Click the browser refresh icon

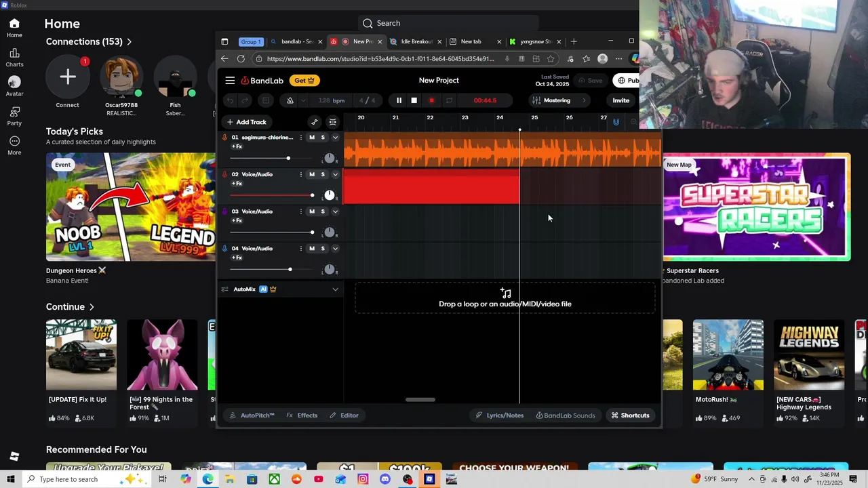(x=241, y=59)
